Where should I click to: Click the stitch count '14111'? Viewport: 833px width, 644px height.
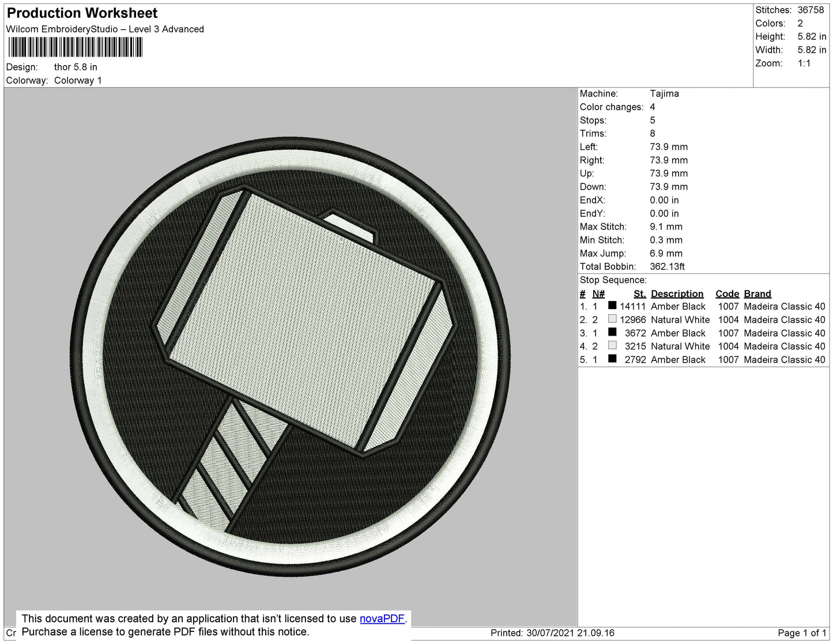tap(633, 307)
